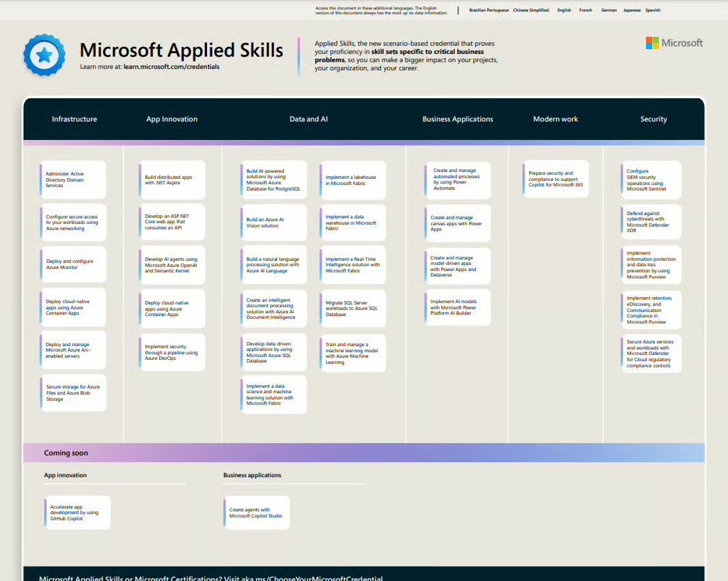
Task: Open Create and manage canvas apps card
Action: pyautogui.click(x=458, y=223)
